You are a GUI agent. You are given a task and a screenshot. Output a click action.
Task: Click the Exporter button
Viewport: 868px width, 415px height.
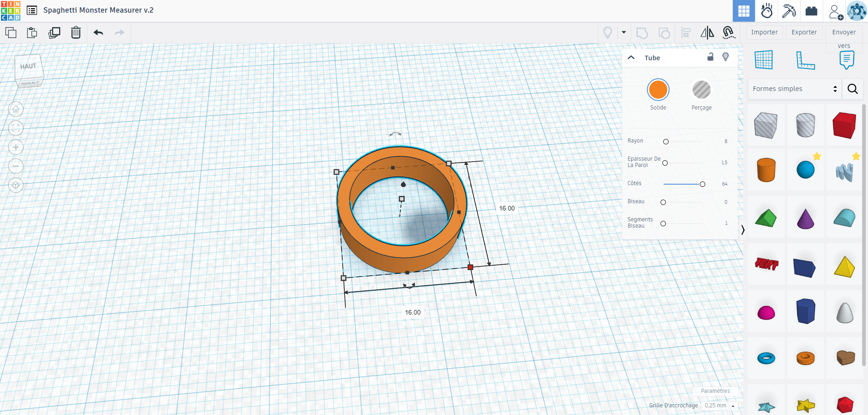tap(804, 32)
